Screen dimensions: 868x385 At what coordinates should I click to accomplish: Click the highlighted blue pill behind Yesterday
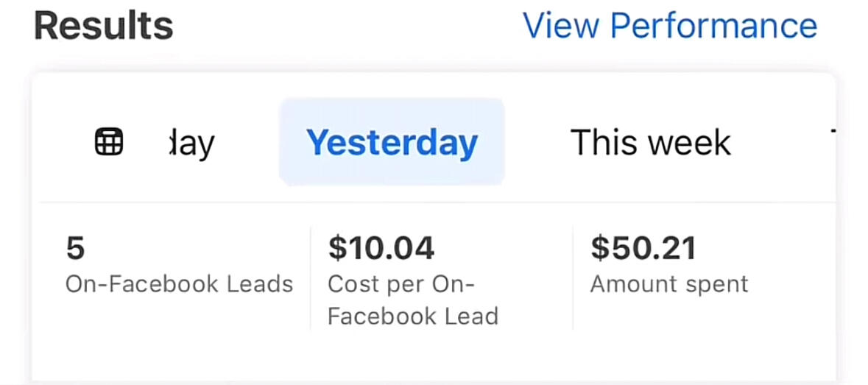pos(392,141)
